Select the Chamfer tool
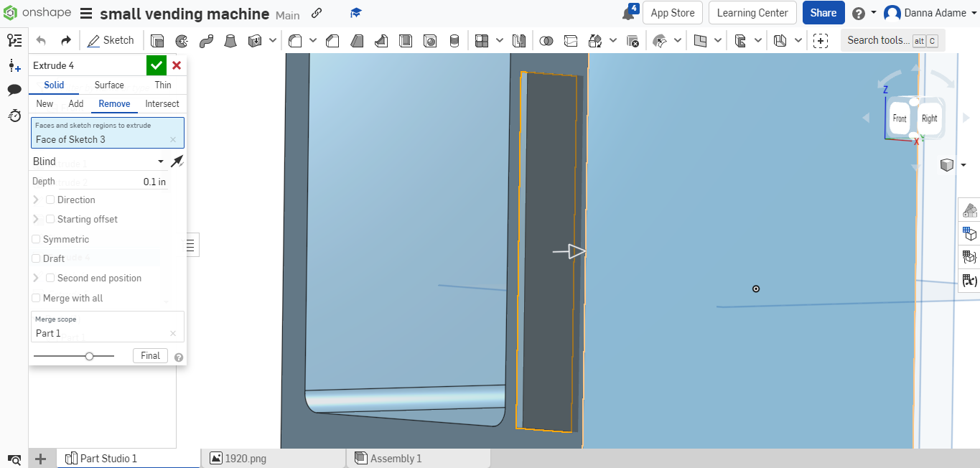The width and height of the screenshot is (980, 468). click(332, 41)
